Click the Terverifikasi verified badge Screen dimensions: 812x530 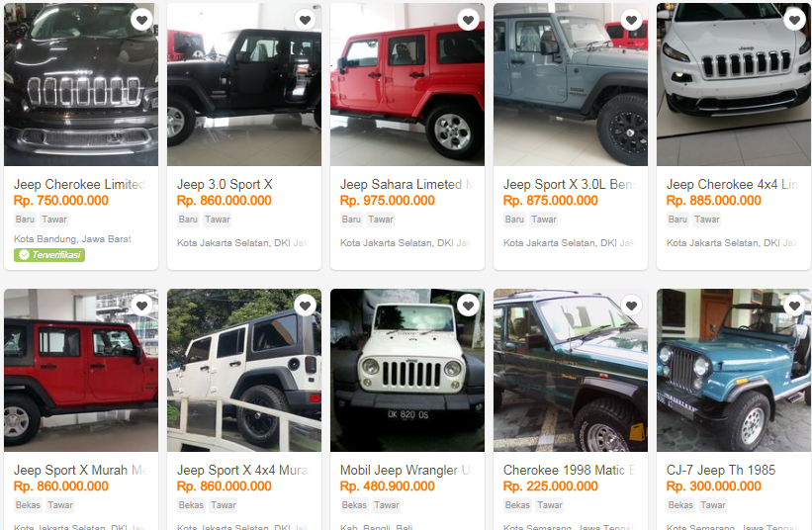pos(49,255)
